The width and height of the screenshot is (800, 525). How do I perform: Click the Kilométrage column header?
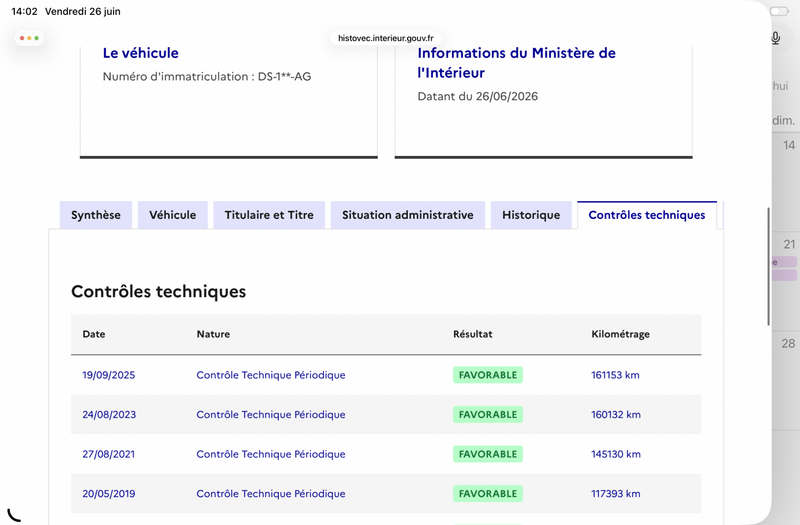[620, 334]
